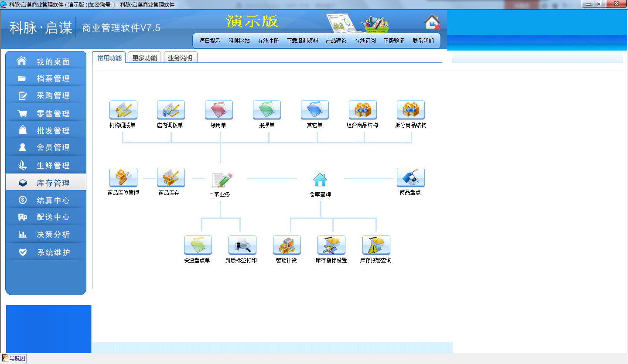Open 结算中心 in the sidebar

coord(46,201)
